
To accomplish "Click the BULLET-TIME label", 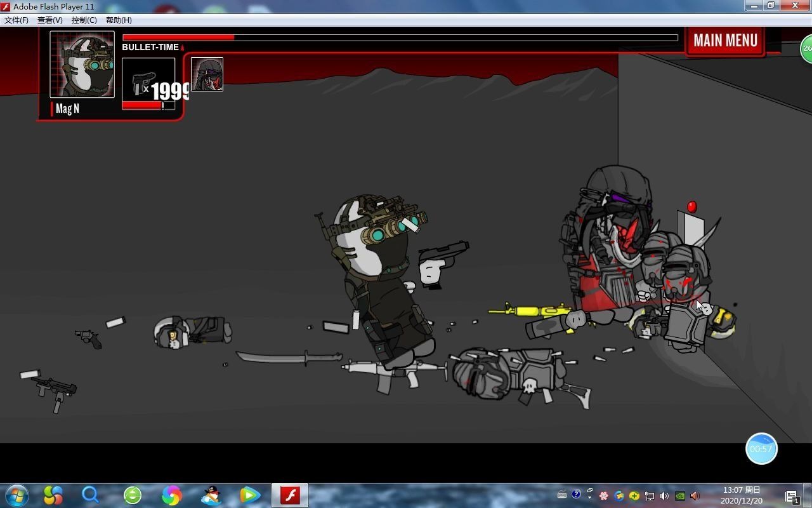I will pyautogui.click(x=150, y=47).
